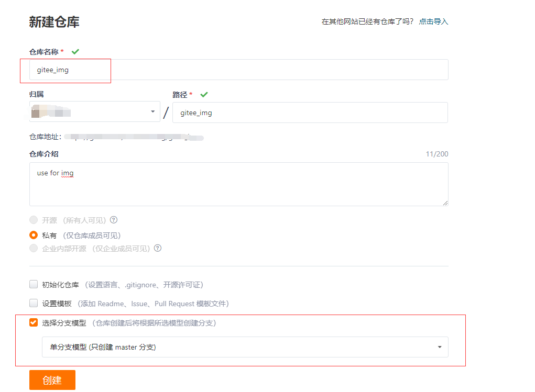535x392 pixels.
Task: Click the 点击导入 import link
Action: pyautogui.click(x=433, y=21)
